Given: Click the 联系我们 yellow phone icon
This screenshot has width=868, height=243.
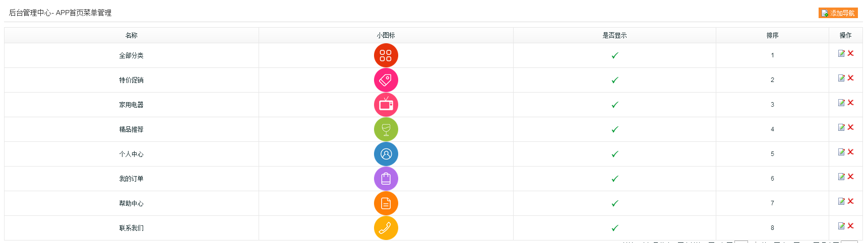Looking at the screenshot, I should [x=386, y=228].
